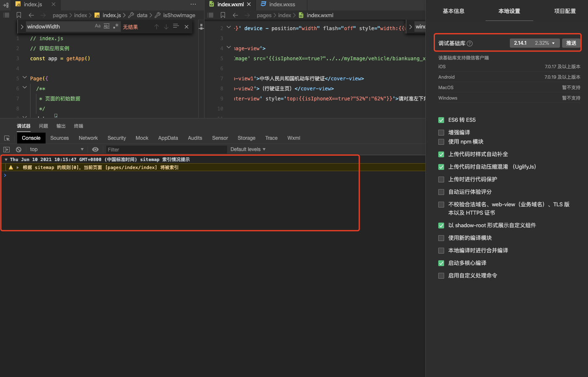The height and width of the screenshot is (377, 588).
Task: Open the Sources devtools tab
Action: coord(59,138)
